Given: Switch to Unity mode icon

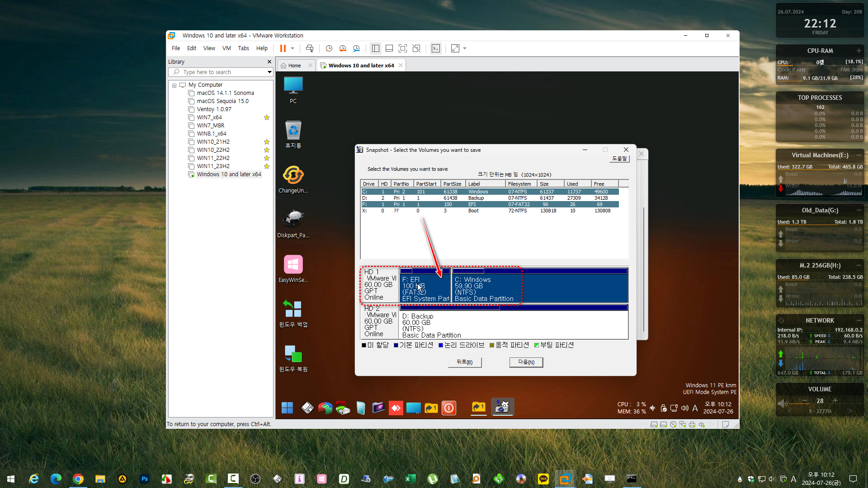Looking at the screenshot, I should 416,48.
